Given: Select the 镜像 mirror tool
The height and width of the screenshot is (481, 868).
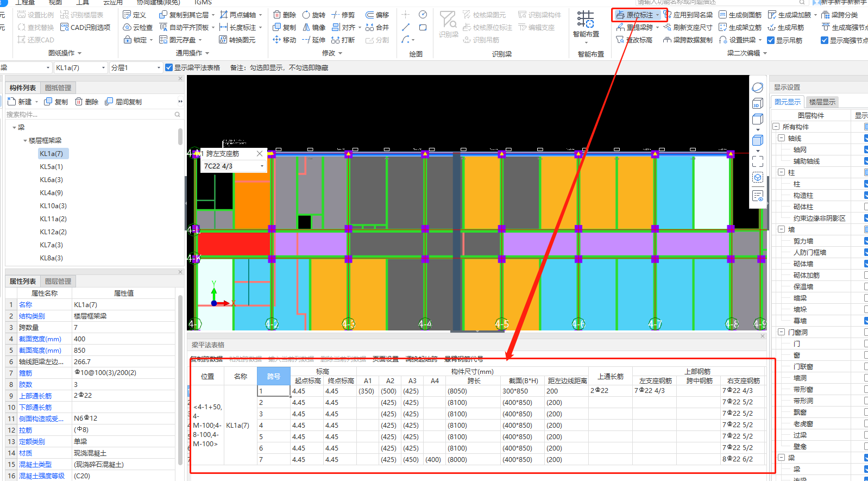Looking at the screenshot, I should (x=313, y=27).
